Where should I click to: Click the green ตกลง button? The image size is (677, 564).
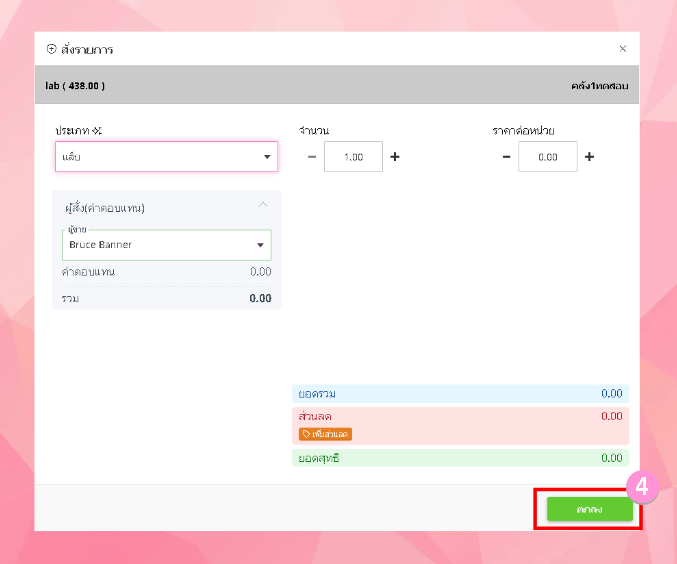point(590,509)
